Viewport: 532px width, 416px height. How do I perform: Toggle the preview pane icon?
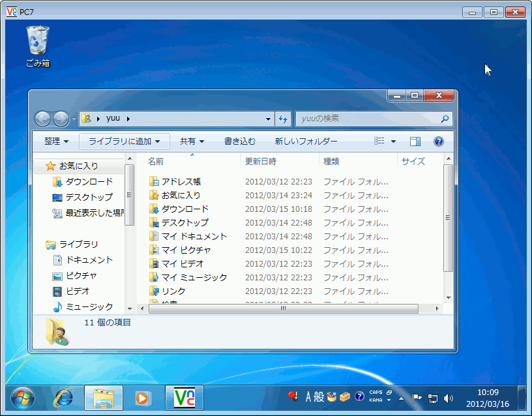click(415, 141)
